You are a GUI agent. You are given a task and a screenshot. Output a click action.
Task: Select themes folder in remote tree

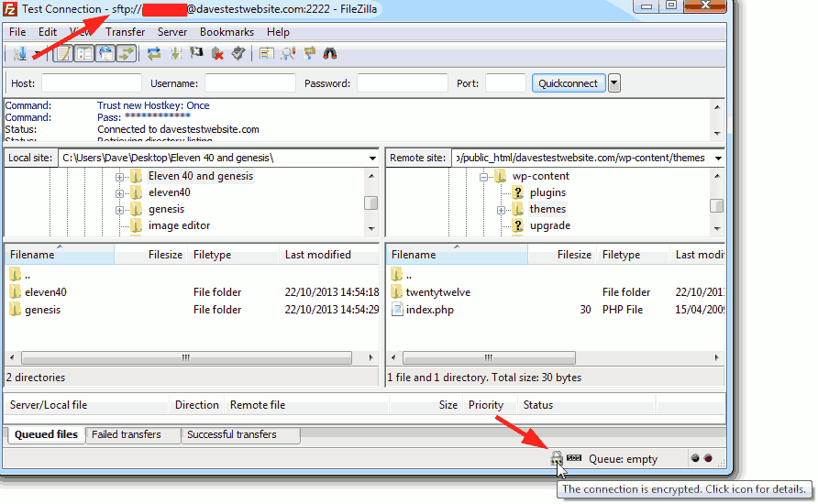click(x=547, y=209)
